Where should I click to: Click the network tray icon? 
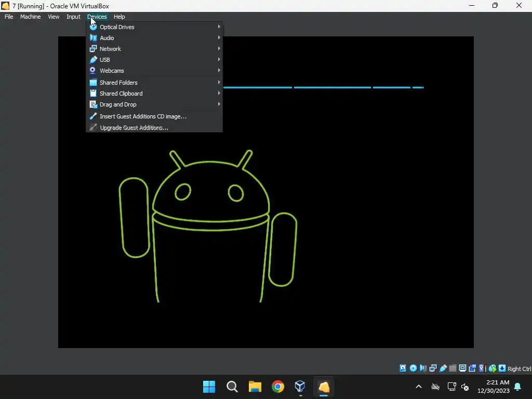(451, 387)
